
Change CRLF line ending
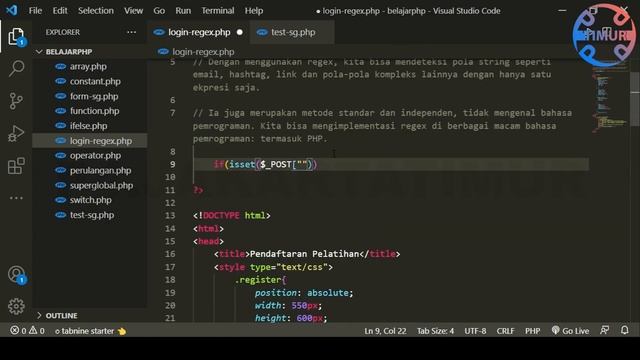click(x=505, y=331)
